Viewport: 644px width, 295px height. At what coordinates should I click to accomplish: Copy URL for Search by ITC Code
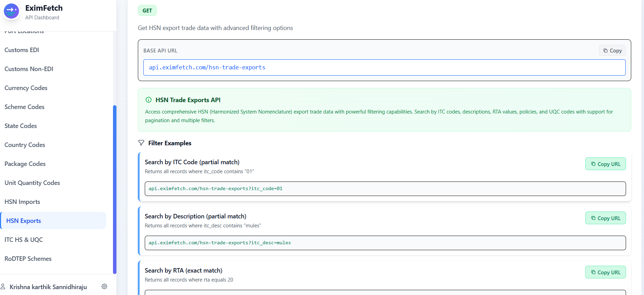click(605, 164)
